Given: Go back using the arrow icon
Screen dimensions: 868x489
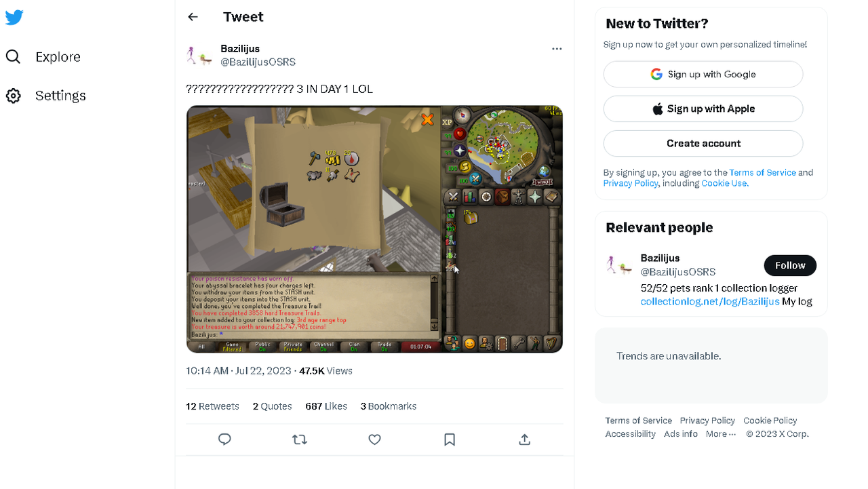Looking at the screenshot, I should coord(193,17).
